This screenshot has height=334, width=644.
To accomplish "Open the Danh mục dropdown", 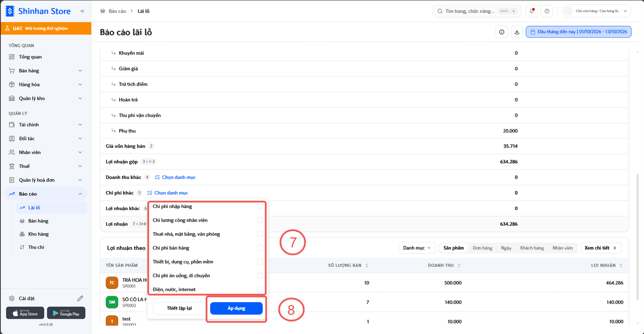I will [x=417, y=248].
